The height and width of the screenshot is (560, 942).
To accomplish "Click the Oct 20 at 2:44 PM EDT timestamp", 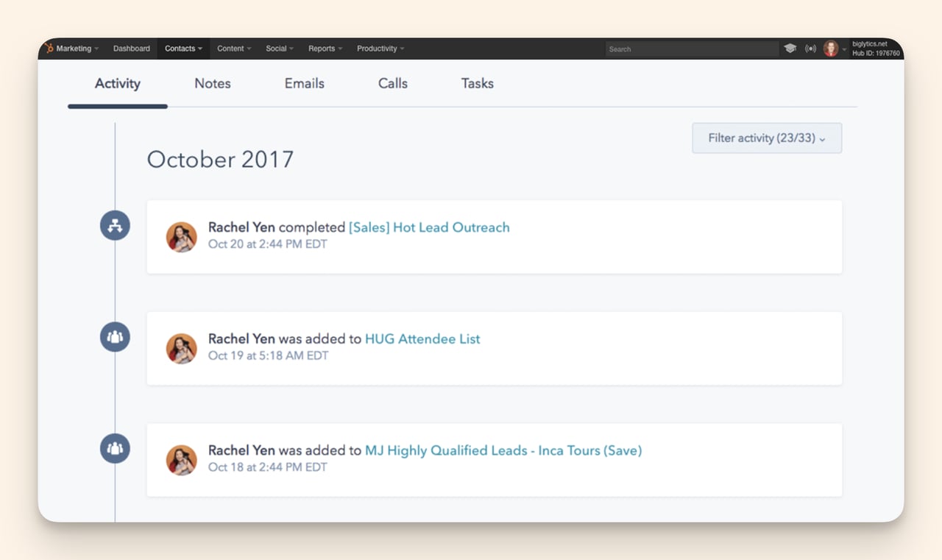I will click(x=268, y=244).
